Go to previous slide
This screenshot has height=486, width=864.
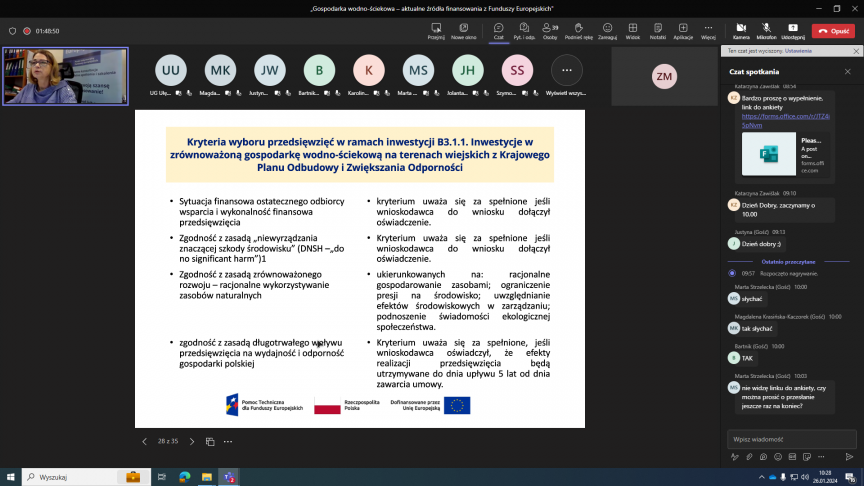(x=144, y=441)
